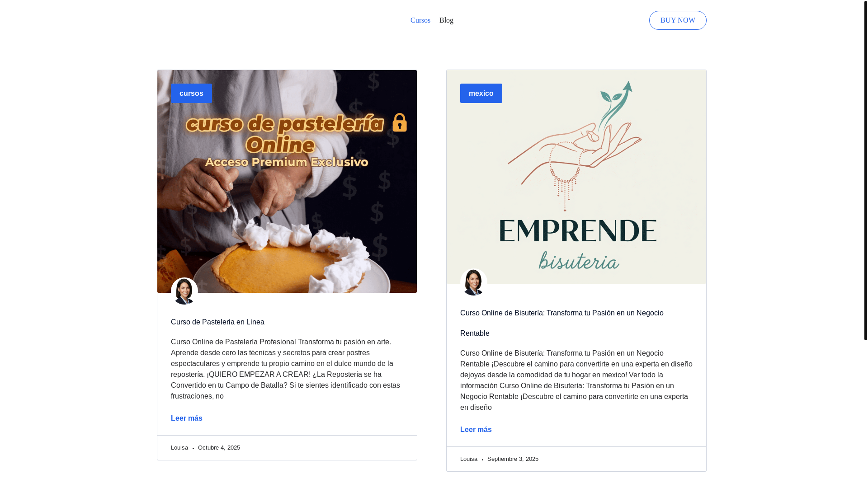Select the mexico category badge

click(x=481, y=93)
